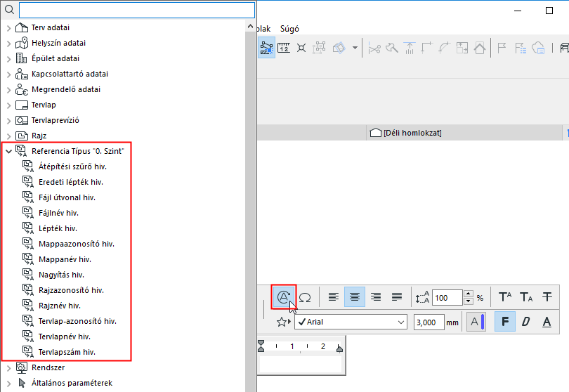Select Átépítési szűrő hiv. autotext
Viewport: 569px width, 392px height.
72,166
